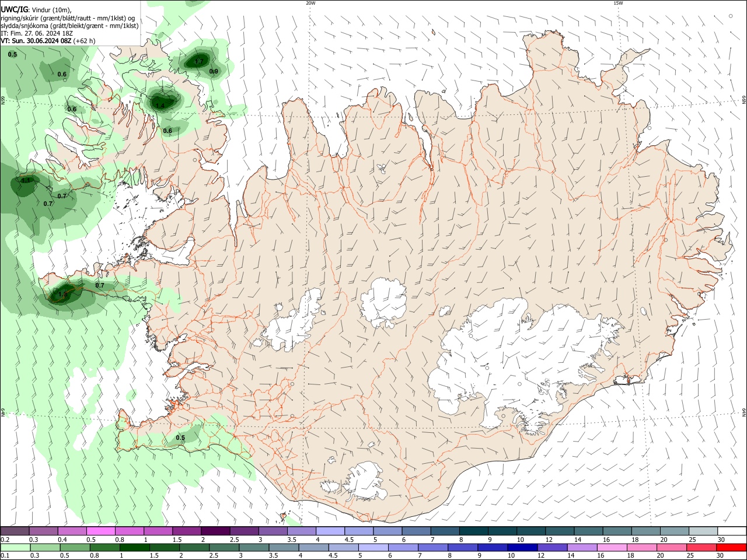Select the VT: Sun. 30.06.2024 08Z line
Screen dimensions: 747x560
click(48, 41)
